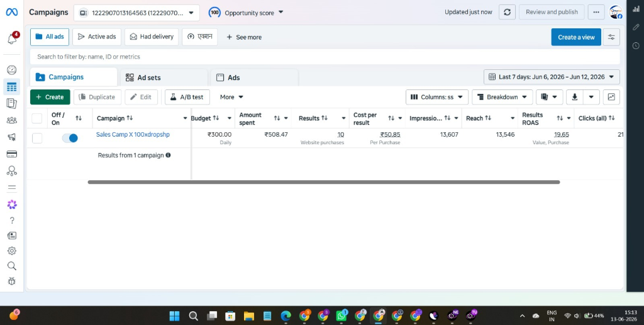Toggle the Sales Camp X 100xdropshp campaign switch
644x325 pixels.
[70, 138]
